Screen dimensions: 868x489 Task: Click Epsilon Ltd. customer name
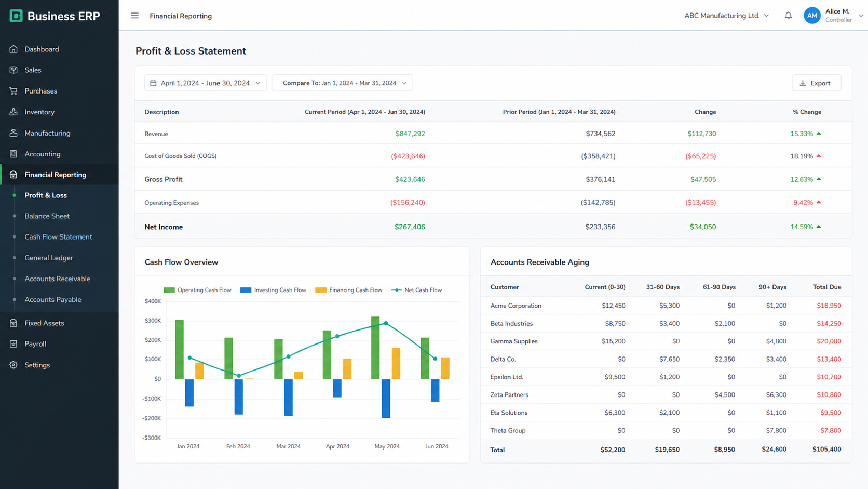507,377
